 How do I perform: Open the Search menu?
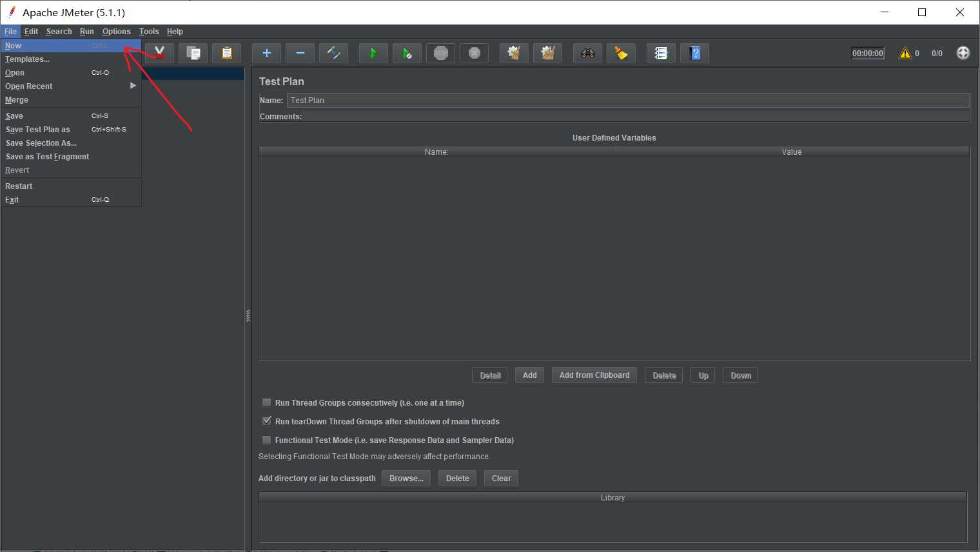coord(59,32)
